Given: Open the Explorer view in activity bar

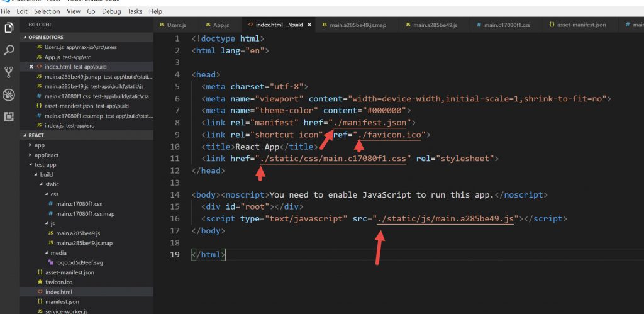Looking at the screenshot, I should click(x=9, y=28).
